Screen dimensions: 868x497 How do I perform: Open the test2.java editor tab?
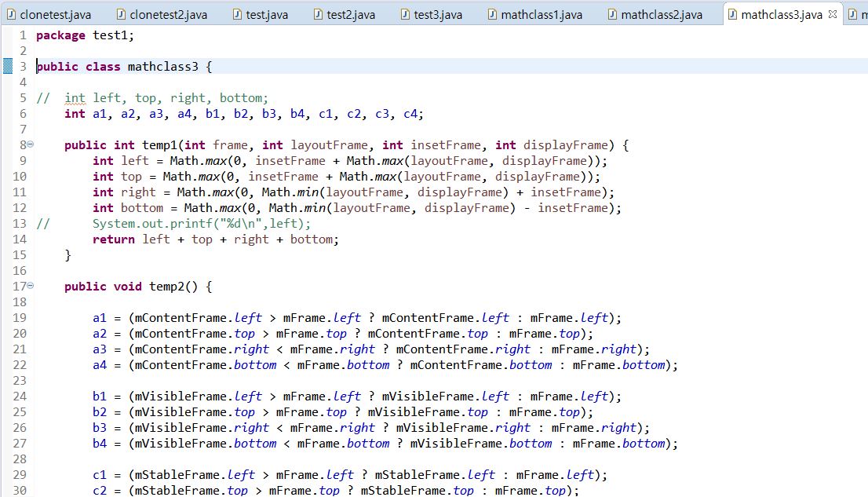click(x=344, y=14)
